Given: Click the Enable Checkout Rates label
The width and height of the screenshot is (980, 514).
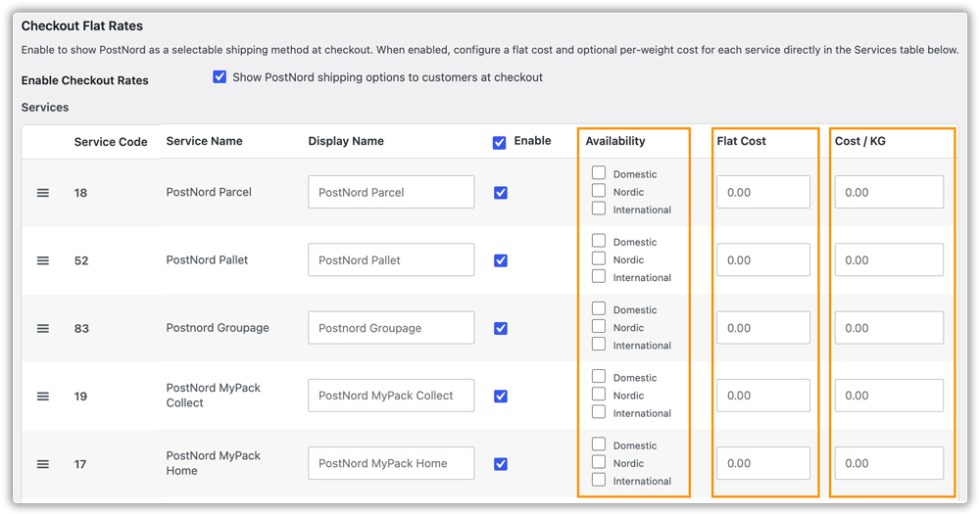Looking at the screenshot, I should [x=85, y=80].
